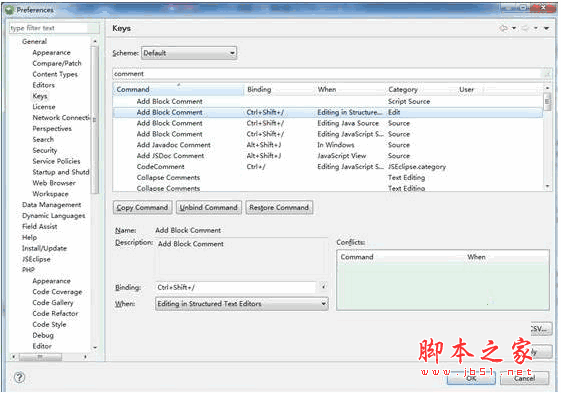Select Keys in the preferences tree
561x393 pixels.
coord(40,96)
